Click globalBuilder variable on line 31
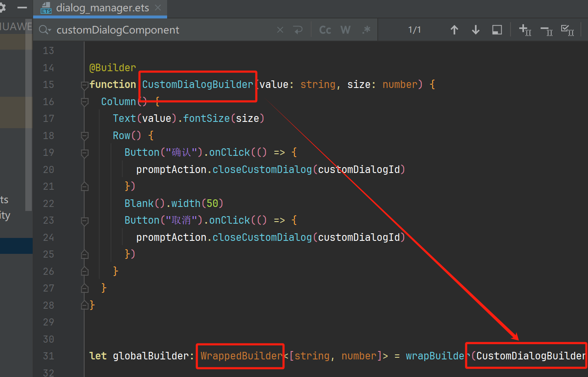The width and height of the screenshot is (588, 377). pyautogui.click(x=151, y=356)
